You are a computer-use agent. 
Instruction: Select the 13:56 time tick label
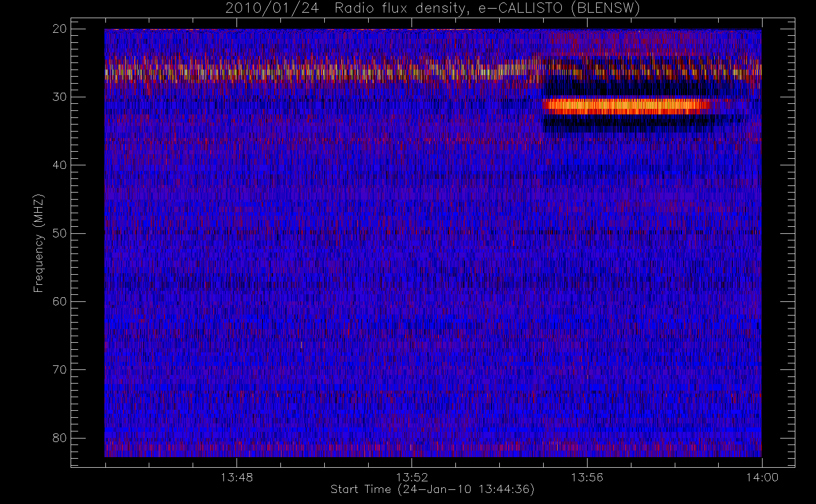(x=587, y=477)
